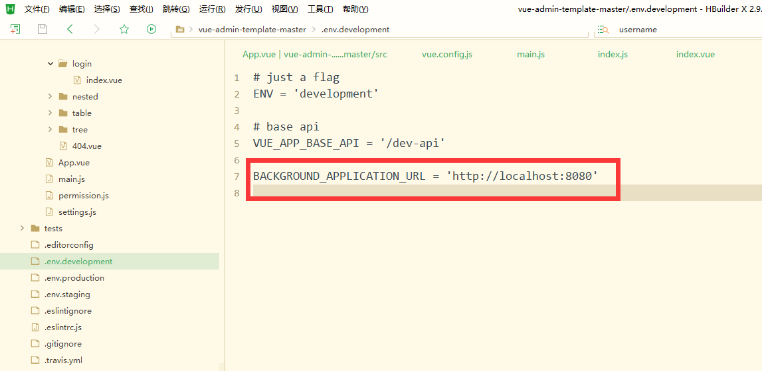The image size is (762, 371).
Task: Open the 视图(V) menu
Action: [x=284, y=9]
